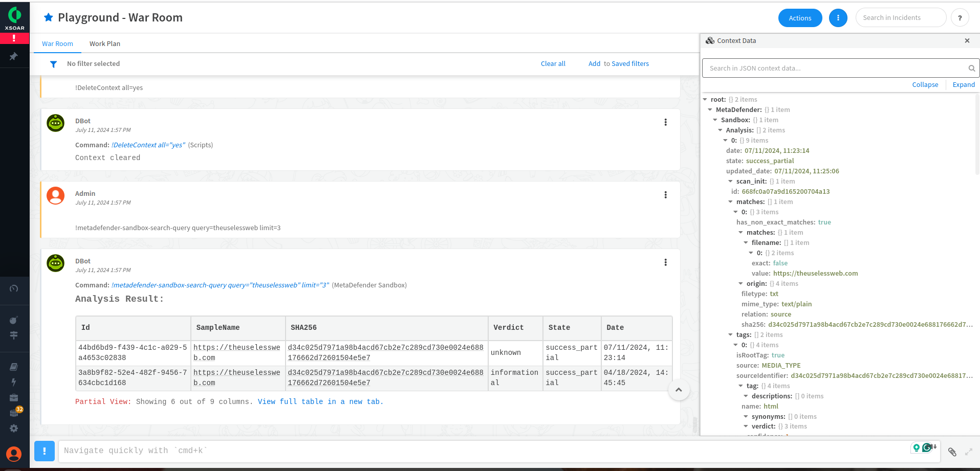Collapse the origin tree node
This screenshot has height=471, width=980.
(741, 284)
